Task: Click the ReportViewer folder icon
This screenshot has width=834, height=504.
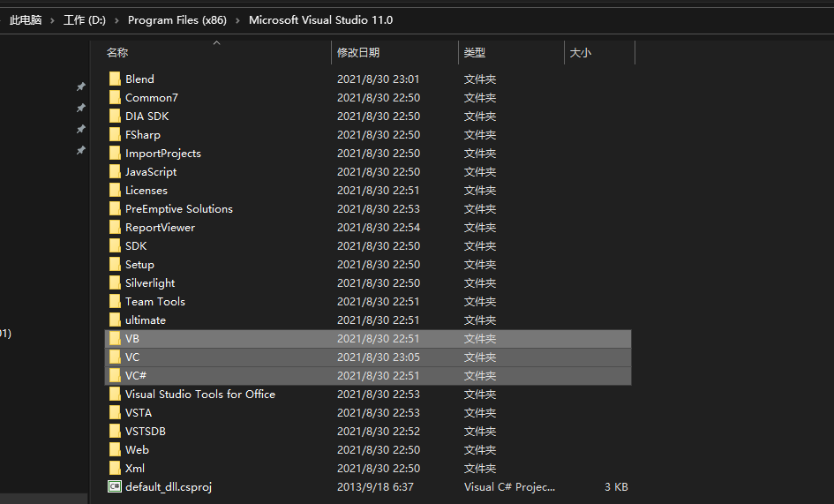Action: (115, 227)
